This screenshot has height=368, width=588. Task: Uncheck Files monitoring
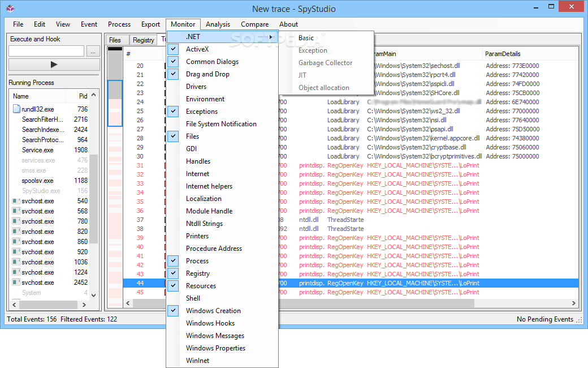click(173, 136)
